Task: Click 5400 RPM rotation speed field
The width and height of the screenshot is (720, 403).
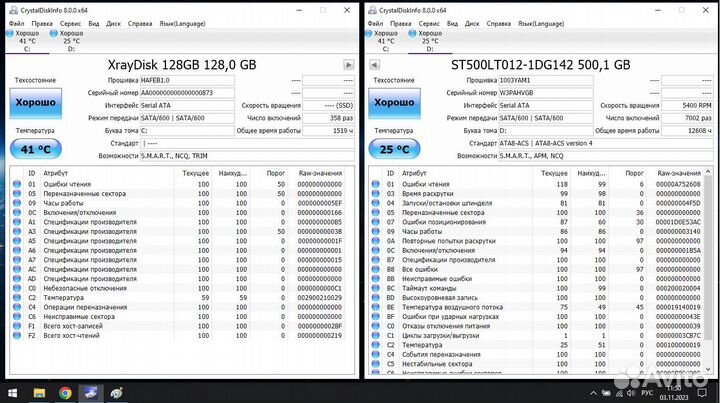Action: coord(687,106)
